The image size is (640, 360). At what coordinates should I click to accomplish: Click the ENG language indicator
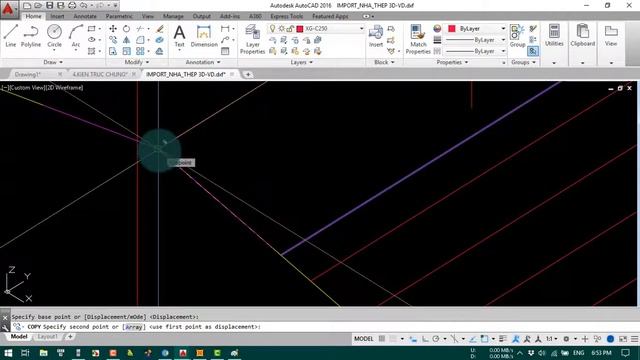tap(578, 353)
